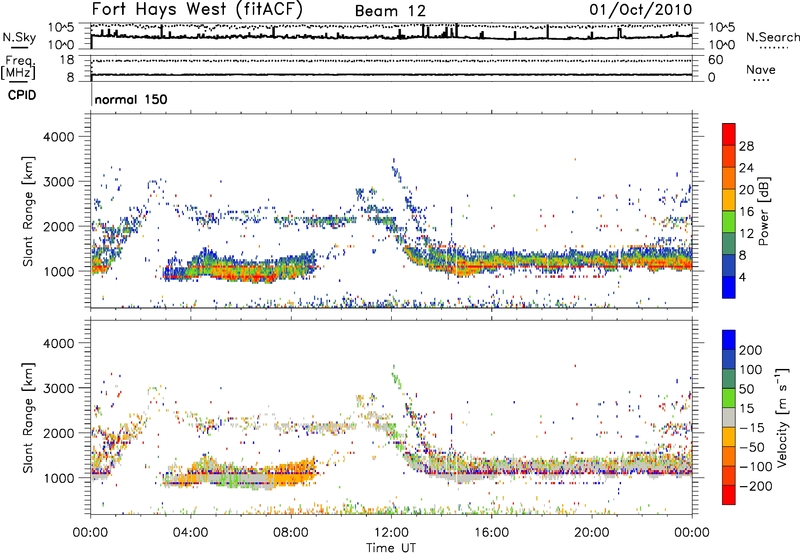Click the date '01/Oct/2010'
Image resolution: width=800 pixels, height=554 pixels.
coord(641,9)
